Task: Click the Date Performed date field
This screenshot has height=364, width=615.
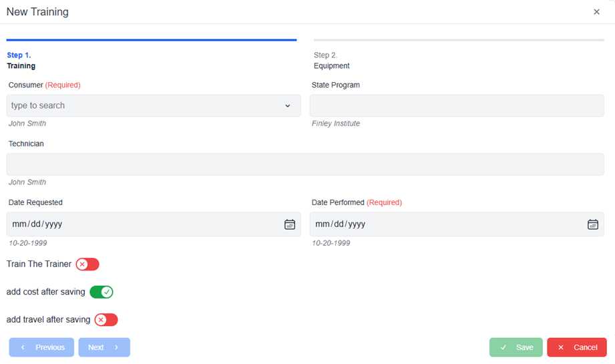Action: click(457, 224)
